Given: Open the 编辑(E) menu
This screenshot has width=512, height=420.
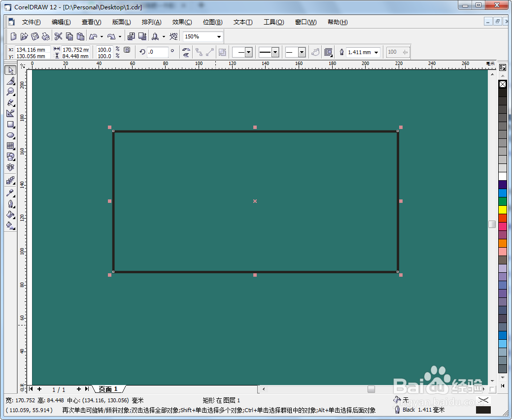Looking at the screenshot, I should tap(61, 22).
